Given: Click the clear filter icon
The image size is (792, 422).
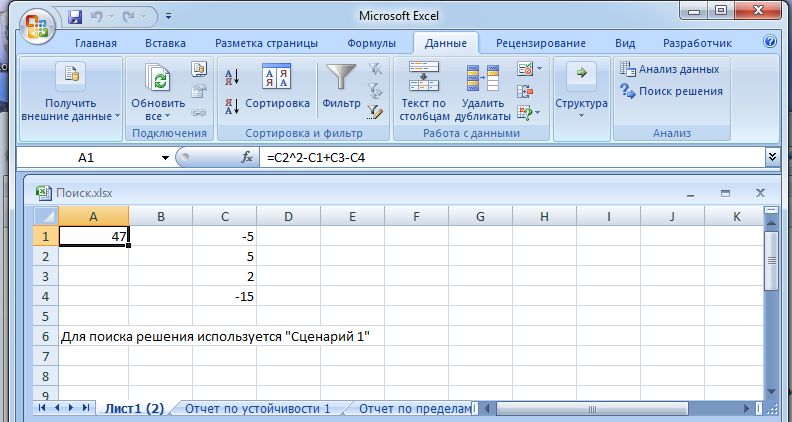Looking at the screenshot, I should point(375,69).
